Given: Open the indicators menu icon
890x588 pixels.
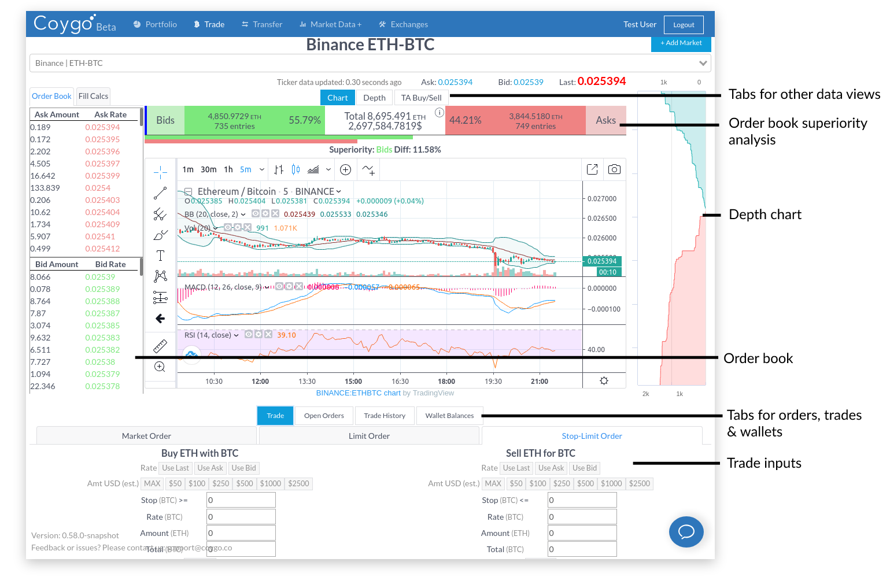Looking at the screenshot, I should coord(368,169).
